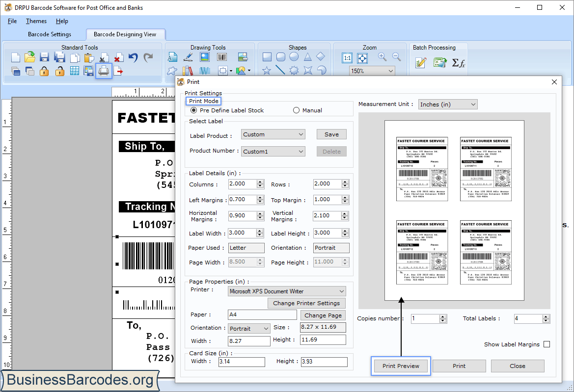Click the Save floppy disk icon
Viewport: 574px width, 392px height.
pyautogui.click(x=44, y=57)
